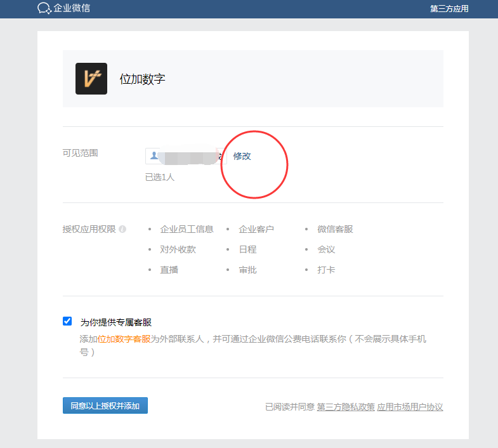Click the 位加数字 app name
This screenshot has height=448, width=498.
pos(142,79)
